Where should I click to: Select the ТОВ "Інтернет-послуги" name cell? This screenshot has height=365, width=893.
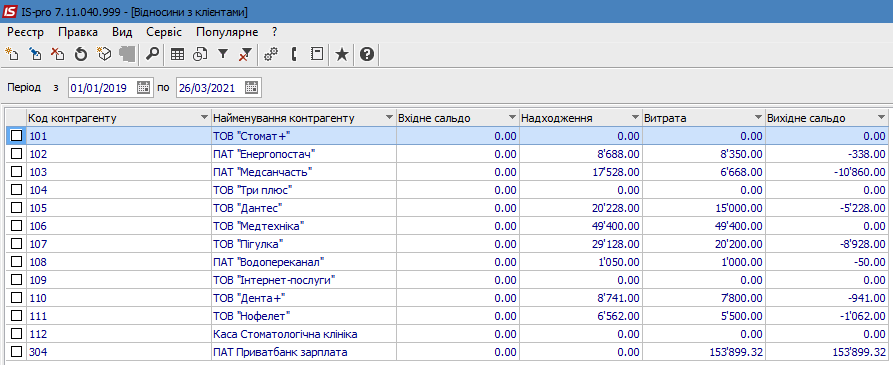(304, 280)
